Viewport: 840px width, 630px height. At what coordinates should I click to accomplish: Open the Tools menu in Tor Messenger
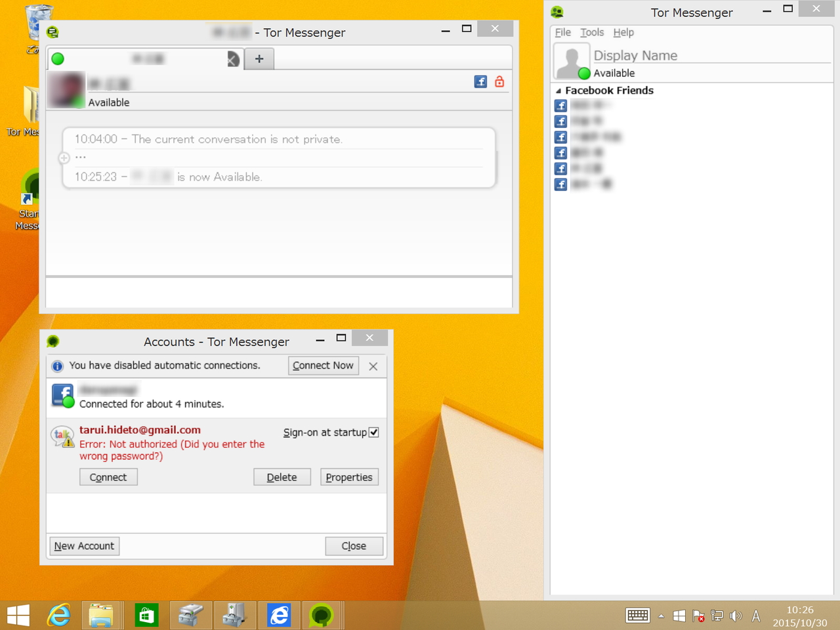(592, 32)
